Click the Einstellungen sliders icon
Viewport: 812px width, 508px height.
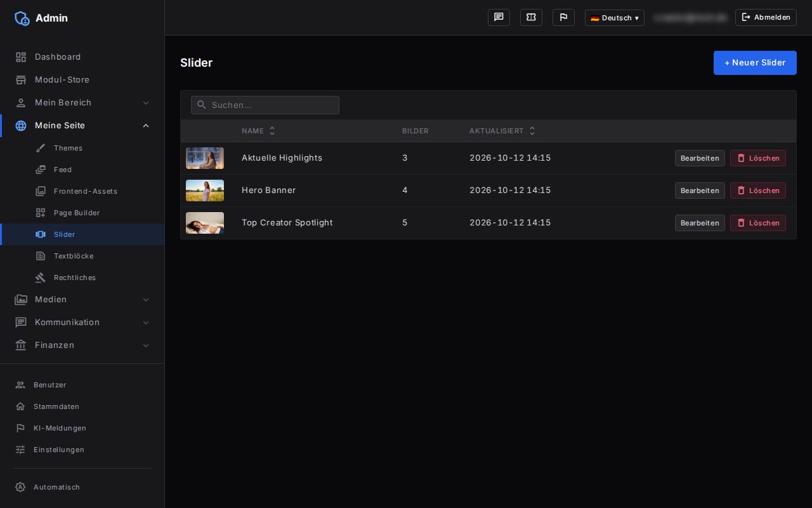[20, 450]
